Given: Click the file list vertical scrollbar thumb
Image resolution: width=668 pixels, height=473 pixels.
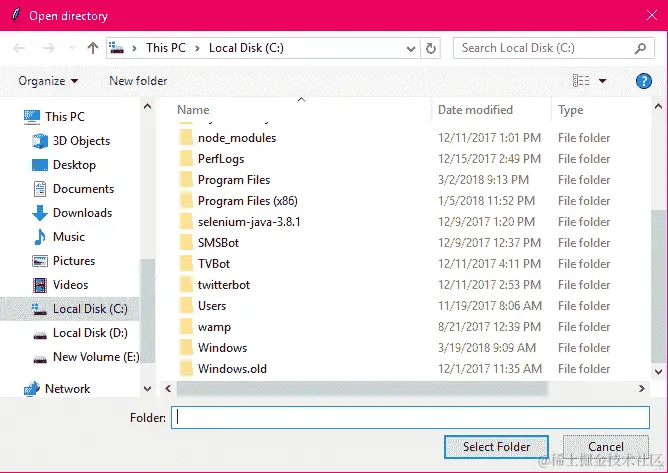Looking at the screenshot, I should click(658, 286).
